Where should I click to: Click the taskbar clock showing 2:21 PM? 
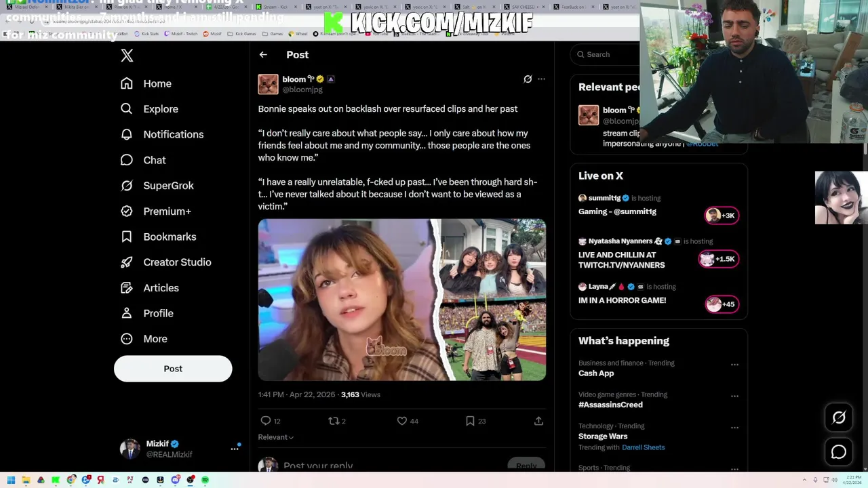(x=852, y=480)
